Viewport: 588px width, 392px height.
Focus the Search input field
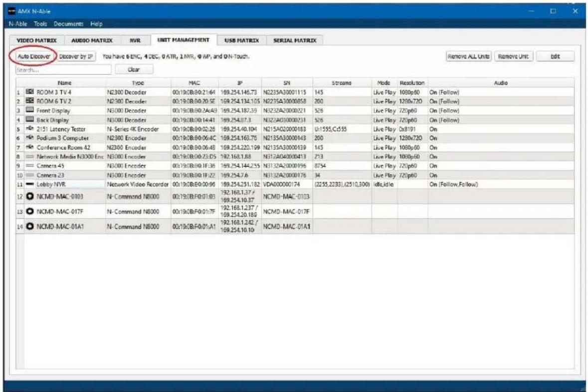(x=63, y=70)
